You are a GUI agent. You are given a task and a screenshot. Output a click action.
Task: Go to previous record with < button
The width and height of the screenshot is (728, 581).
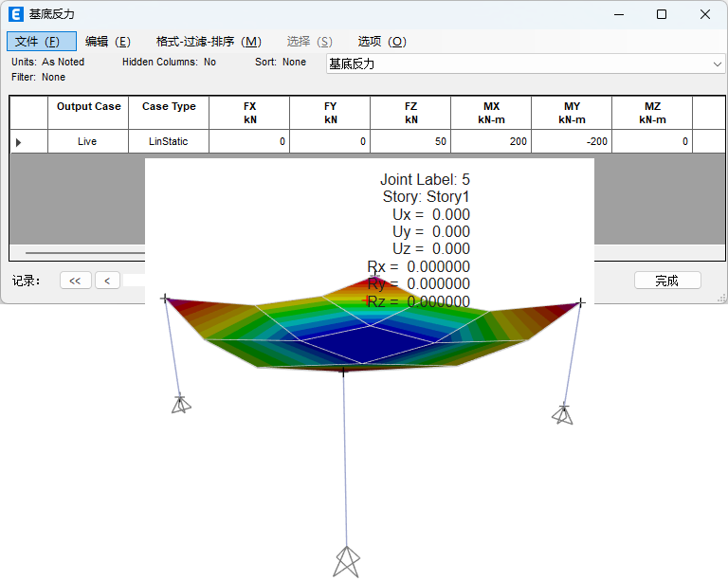107,281
